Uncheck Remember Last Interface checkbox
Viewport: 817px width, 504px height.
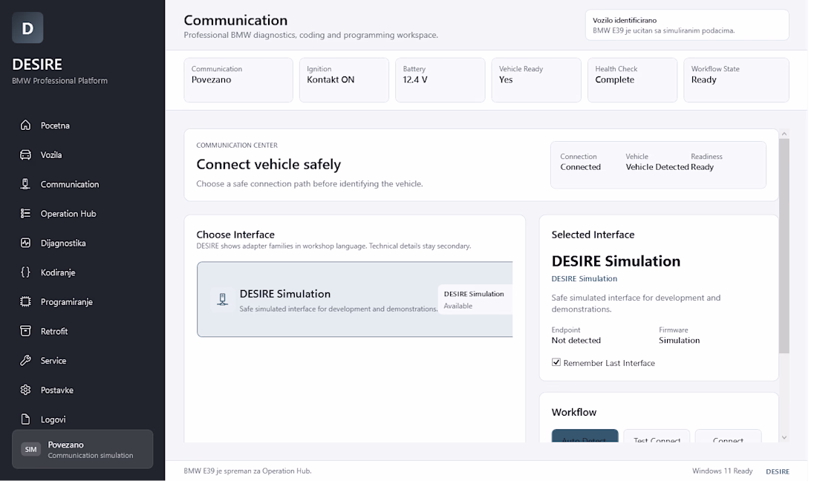pos(556,362)
